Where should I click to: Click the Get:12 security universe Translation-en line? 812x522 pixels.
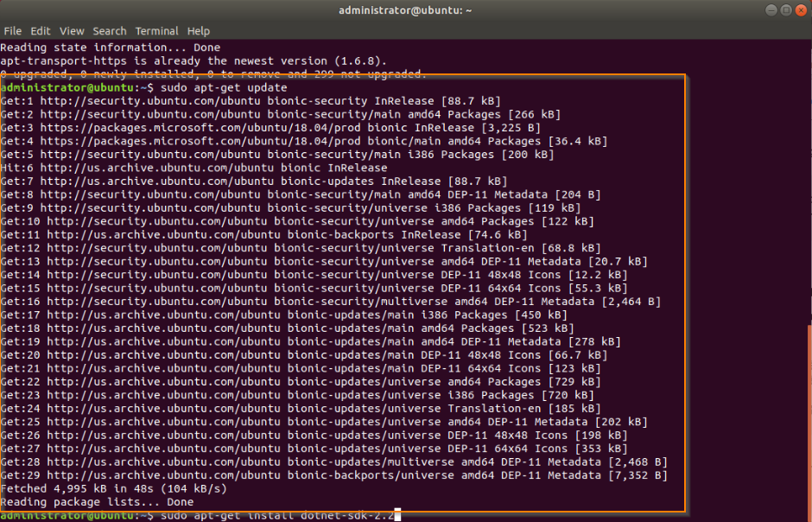point(301,249)
